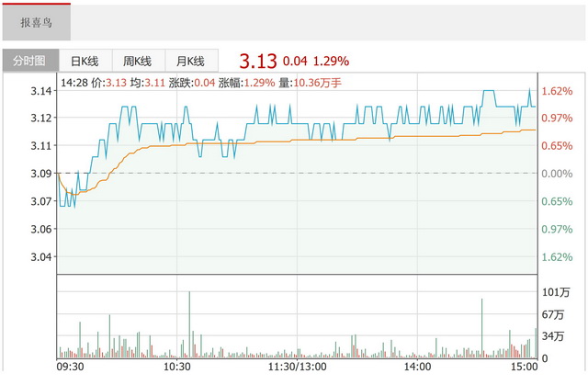Open the 月K线 monthly chart tab

click(190, 62)
